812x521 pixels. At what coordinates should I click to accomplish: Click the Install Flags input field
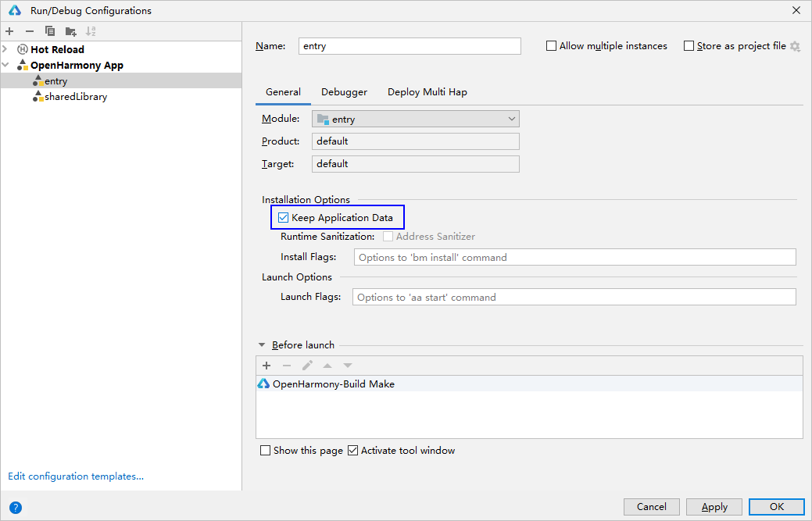(x=574, y=258)
